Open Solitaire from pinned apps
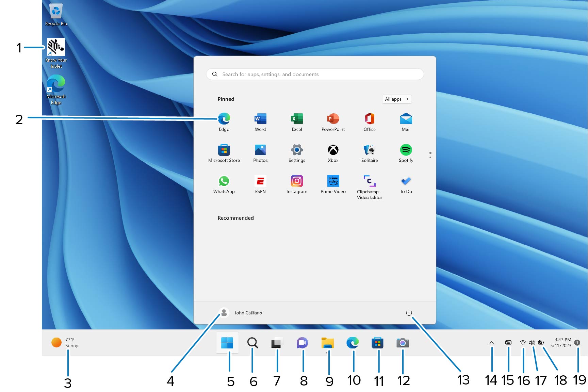 [x=370, y=153]
